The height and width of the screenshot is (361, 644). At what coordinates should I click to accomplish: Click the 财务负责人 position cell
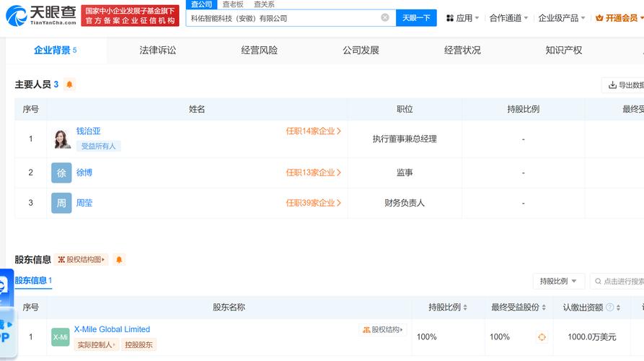405,203
